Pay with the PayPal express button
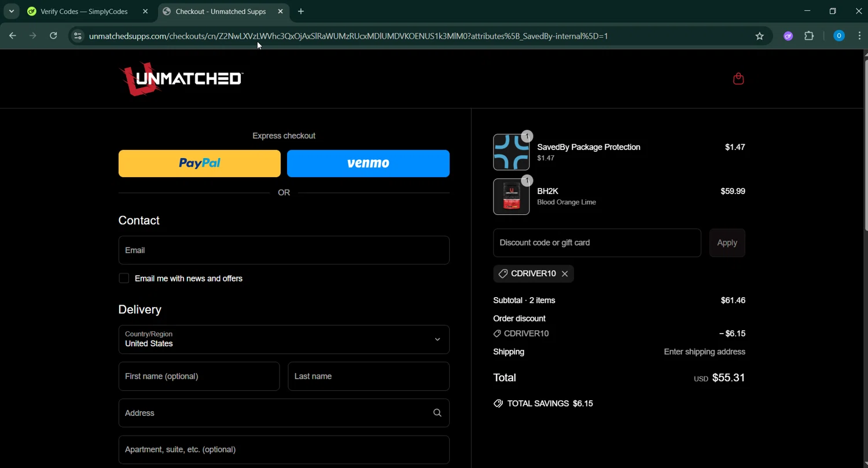 (200, 163)
